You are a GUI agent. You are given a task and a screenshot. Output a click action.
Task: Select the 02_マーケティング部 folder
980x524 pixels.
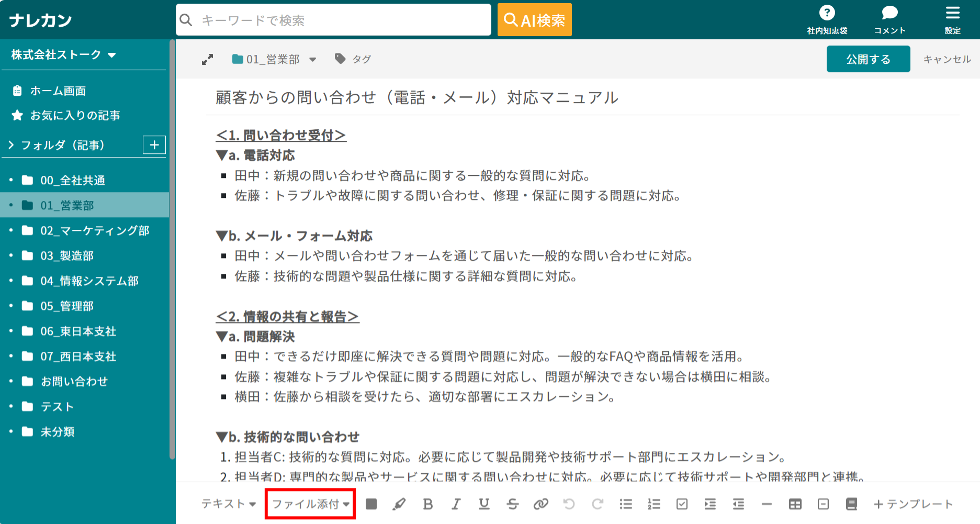click(x=95, y=230)
